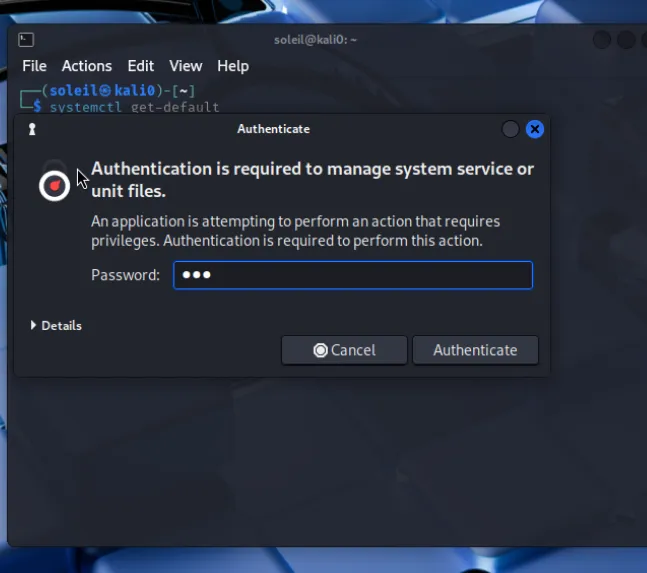The image size is (647, 573).
Task: Click the gray round button beside the dialog's close button
Action: click(x=510, y=129)
